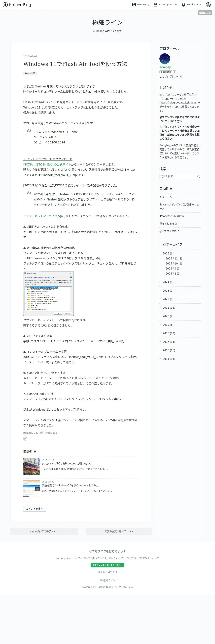Open recent article 革クリーム

166,197
